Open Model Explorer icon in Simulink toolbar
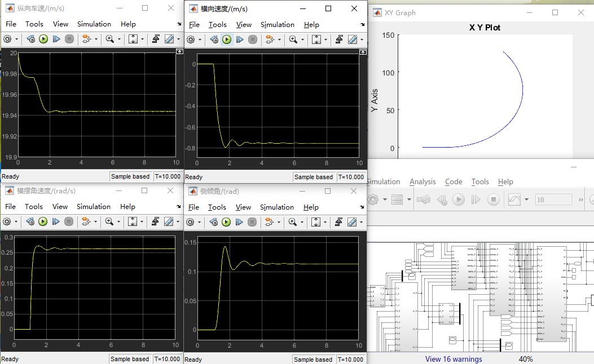 click(x=397, y=199)
